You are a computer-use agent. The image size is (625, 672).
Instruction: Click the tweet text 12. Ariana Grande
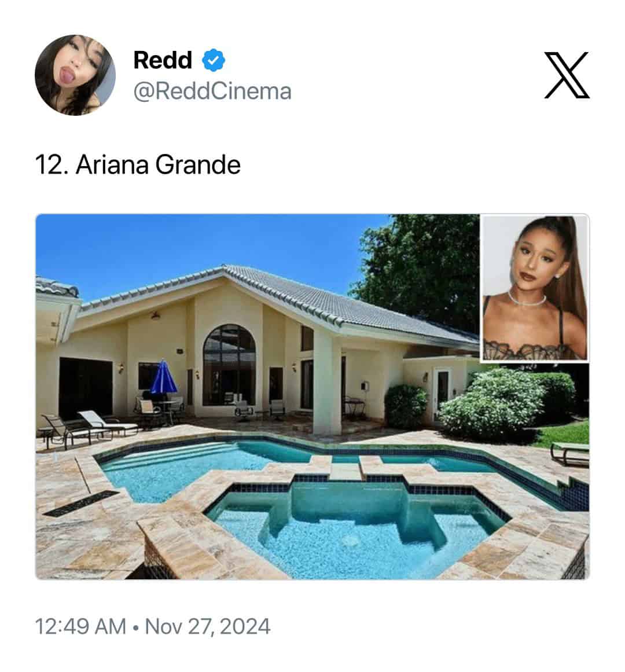(138, 164)
